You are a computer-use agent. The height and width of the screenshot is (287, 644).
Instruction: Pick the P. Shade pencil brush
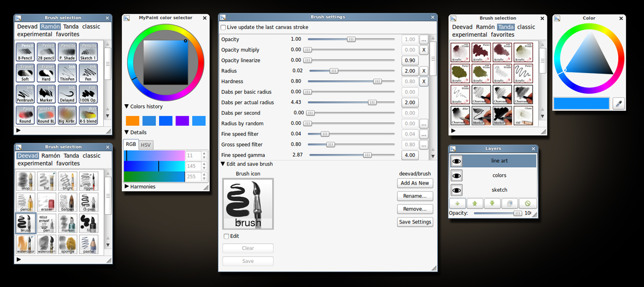[x=67, y=52]
